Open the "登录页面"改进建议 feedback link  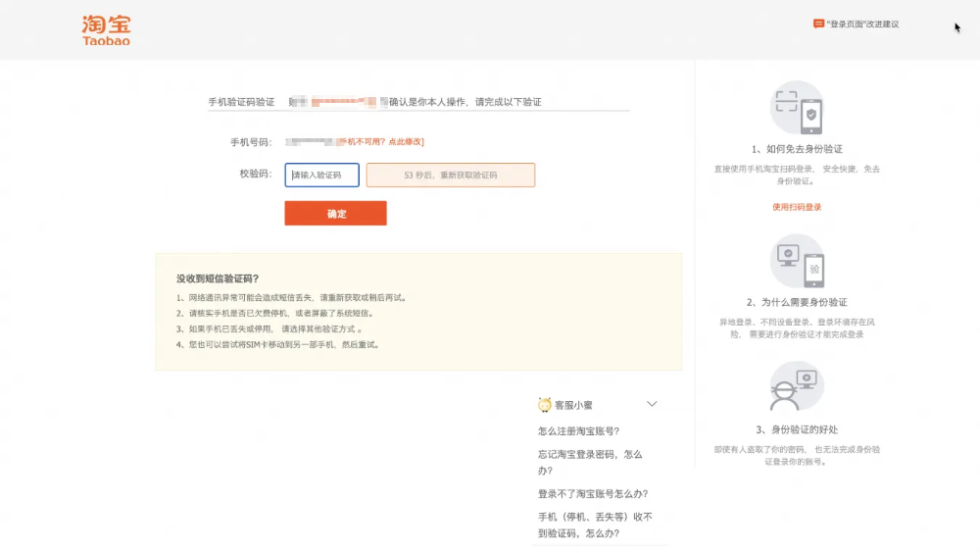(862, 24)
